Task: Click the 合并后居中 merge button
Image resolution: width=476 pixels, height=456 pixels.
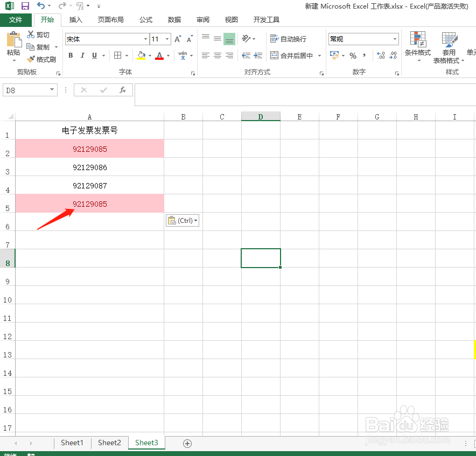Action: [x=291, y=55]
